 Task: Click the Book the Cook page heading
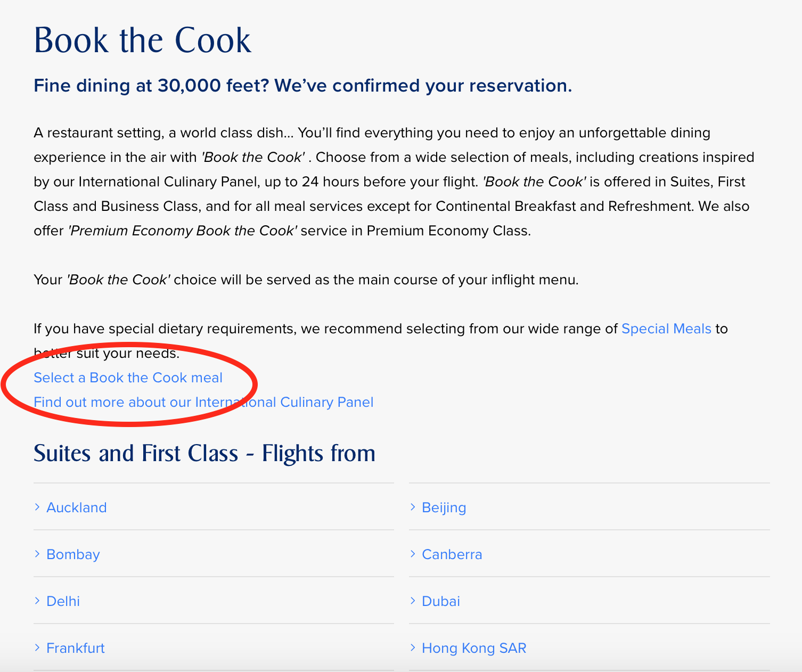(142, 40)
